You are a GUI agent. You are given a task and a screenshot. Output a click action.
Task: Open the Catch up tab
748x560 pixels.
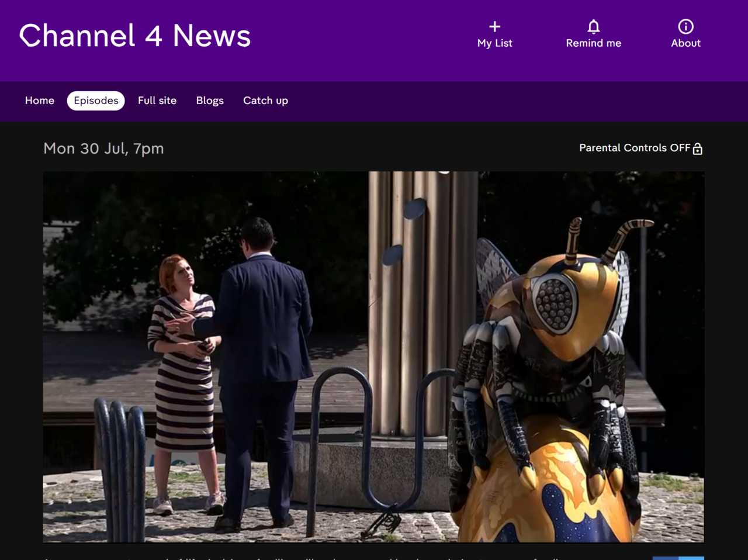click(x=265, y=101)
